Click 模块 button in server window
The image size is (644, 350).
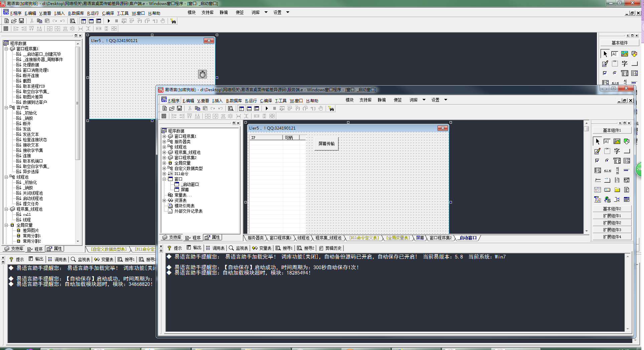pos(349,100)
